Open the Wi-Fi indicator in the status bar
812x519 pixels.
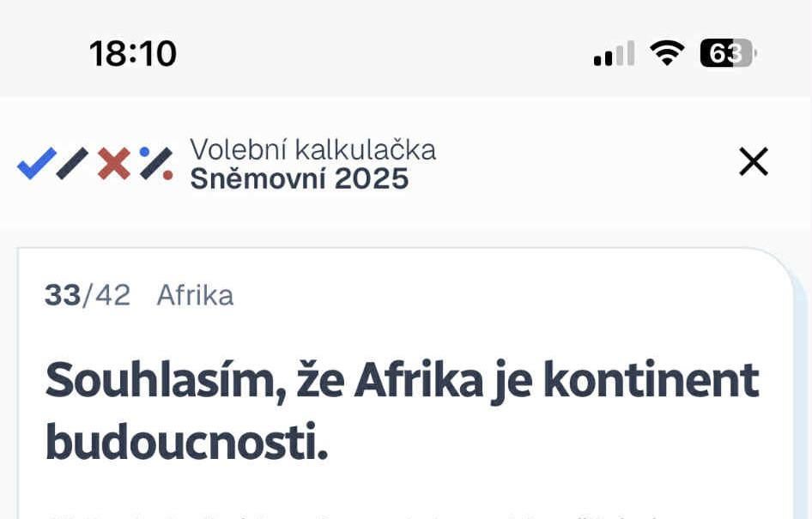pos(669,53)
